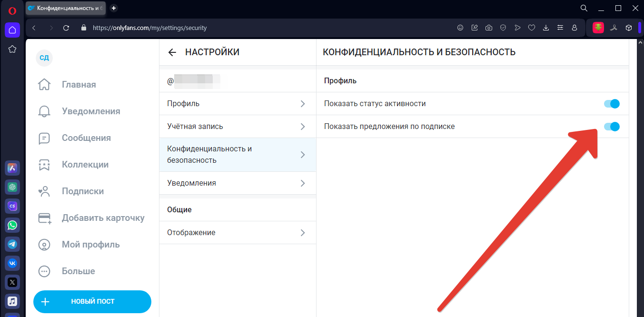Open the ChatGPT sidebar icon
The width and height of the screenshot is (644, 317).
point(12,187)
